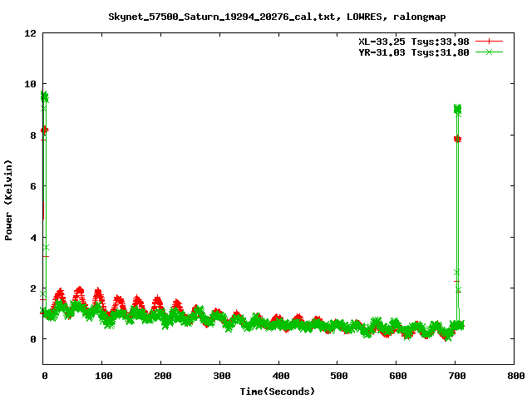532x399 pixels.
Task: Click the y-axis tick label 6
Action: coord(33,186)
